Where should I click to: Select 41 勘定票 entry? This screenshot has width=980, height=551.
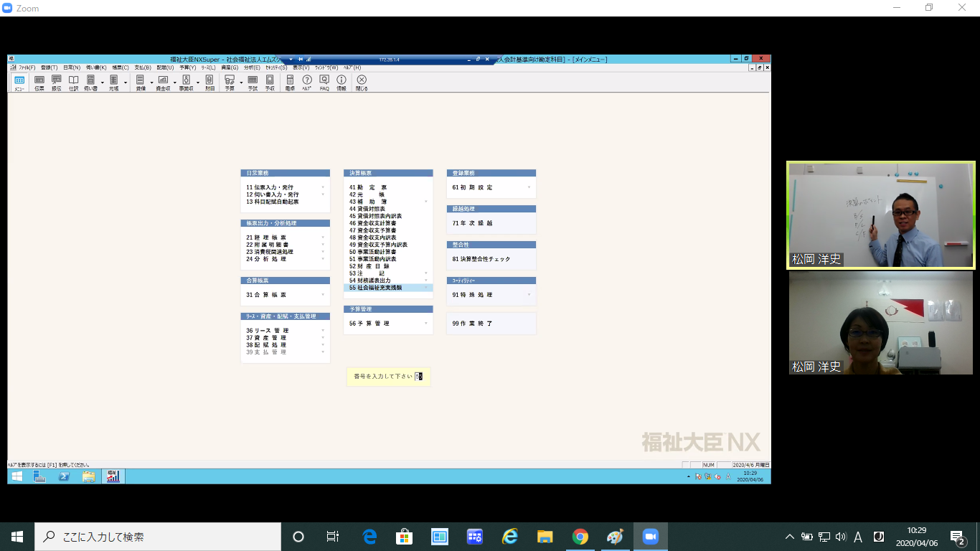click(368, 187)
